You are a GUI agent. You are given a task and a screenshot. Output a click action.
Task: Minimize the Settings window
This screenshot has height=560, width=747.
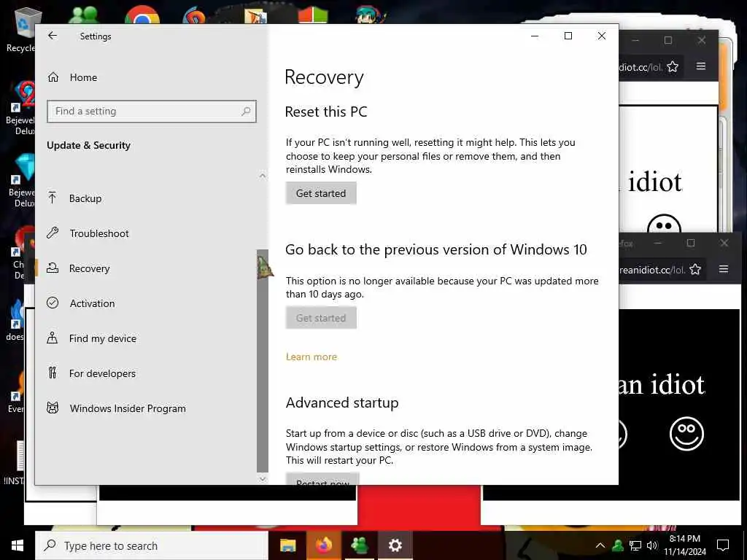tap(535, 36)
